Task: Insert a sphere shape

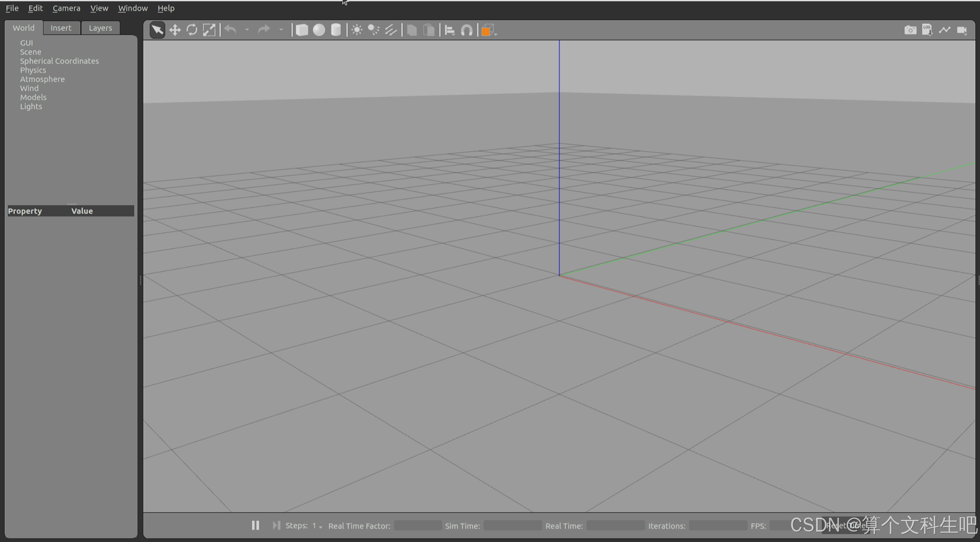Action: [319, 30]
